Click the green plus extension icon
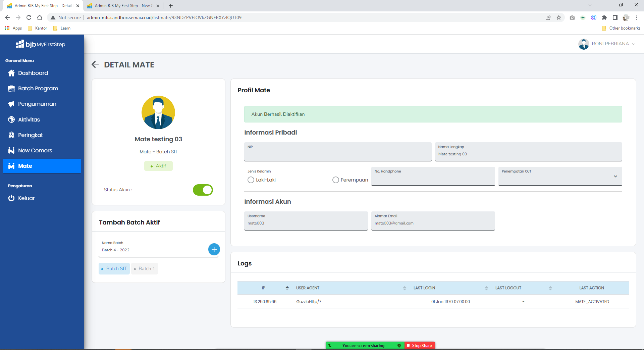The height and width of the screenshot is (350, 644). [583, 17]
